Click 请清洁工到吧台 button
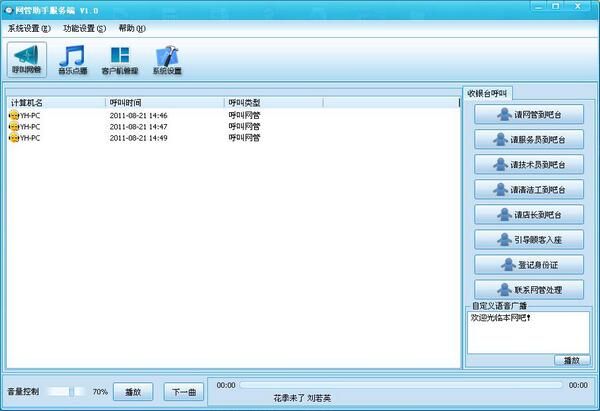Screen dimensions: 600x411 (x=528, y=190)
